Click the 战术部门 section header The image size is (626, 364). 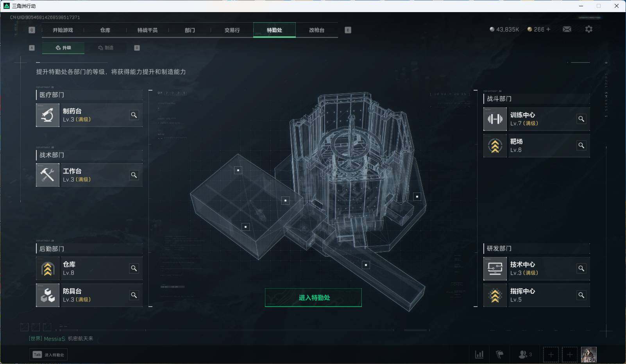[89, 155]
